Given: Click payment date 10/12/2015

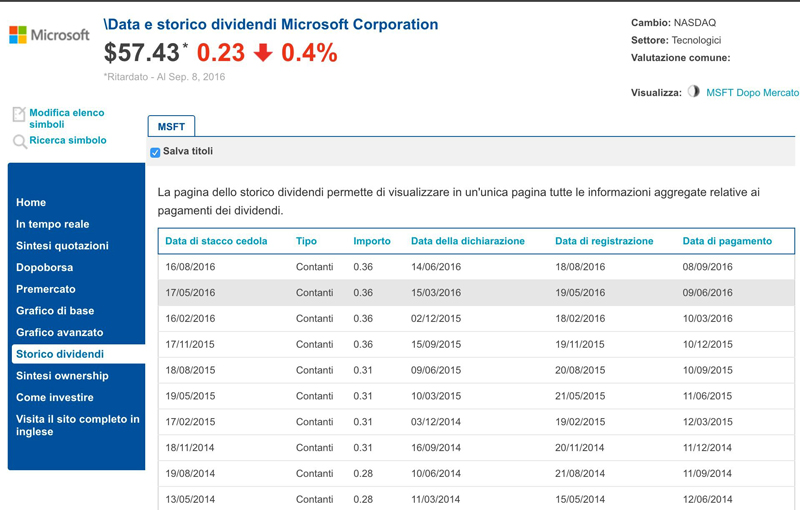Looking at the screenshot, I should coord(708,344).
